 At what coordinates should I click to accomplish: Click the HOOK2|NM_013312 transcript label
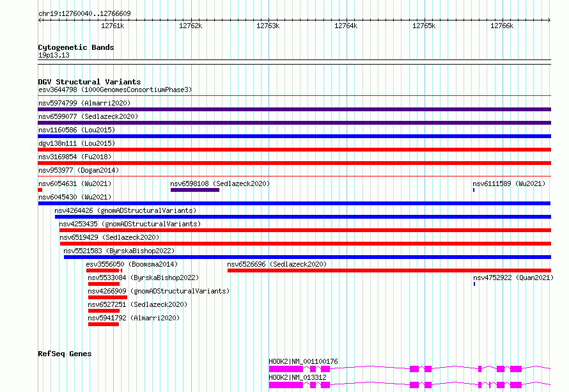point(297,377)
